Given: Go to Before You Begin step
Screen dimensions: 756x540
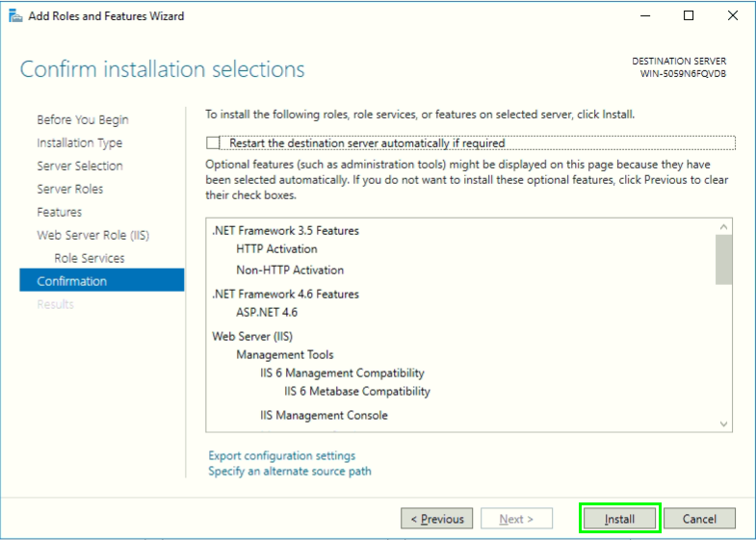Looking at the screenshot, I should pos(83,119).
